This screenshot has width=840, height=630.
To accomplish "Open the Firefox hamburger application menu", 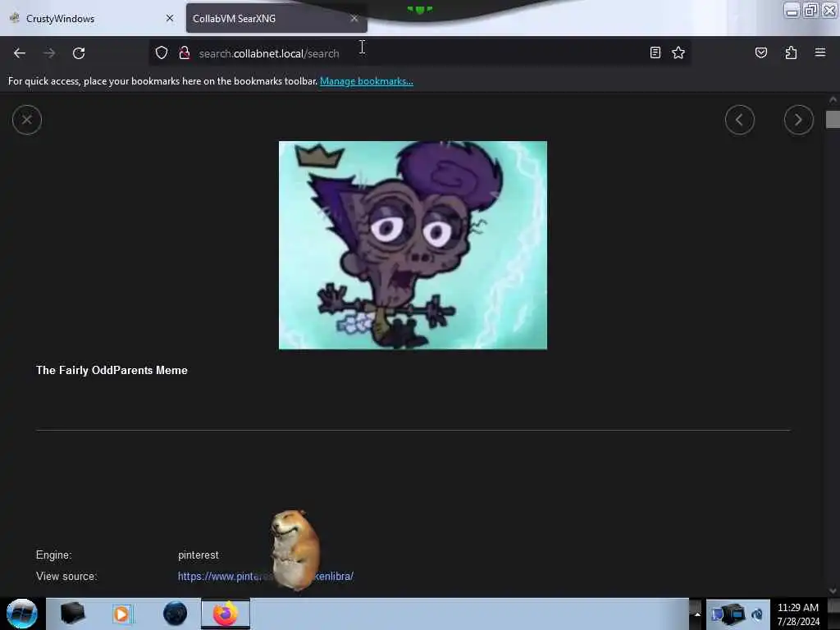I will pyautogui.click(x=819, y=52).
